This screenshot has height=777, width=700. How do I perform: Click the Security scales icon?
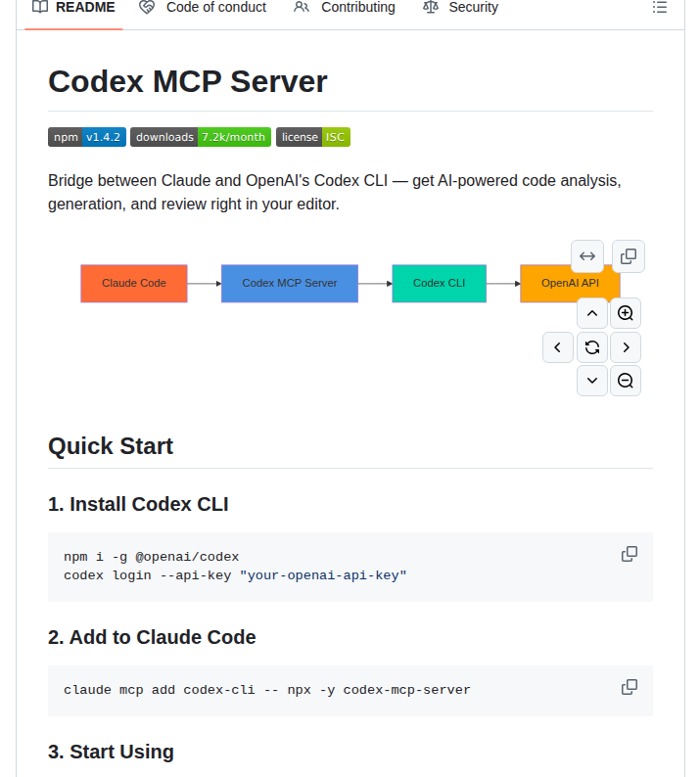click(431, 7)
